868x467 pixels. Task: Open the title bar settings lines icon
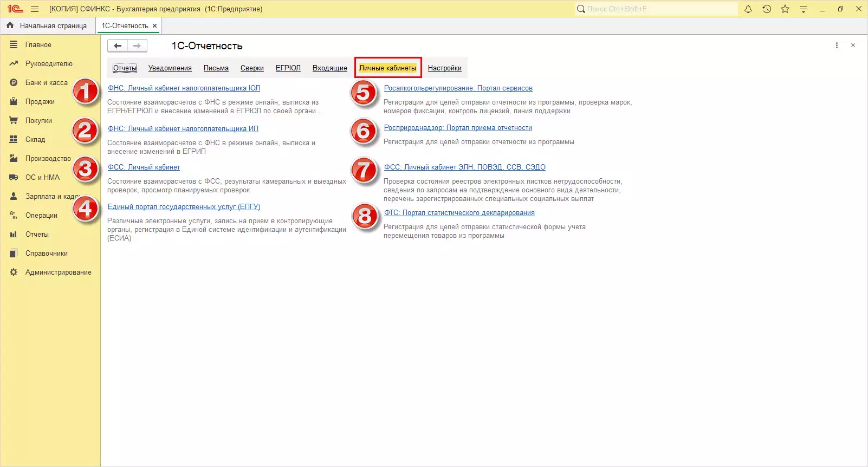pos(804,9)
